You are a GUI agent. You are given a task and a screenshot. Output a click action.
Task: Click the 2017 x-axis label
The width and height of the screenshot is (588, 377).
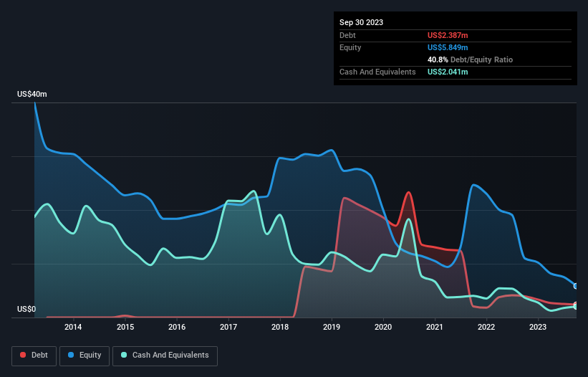click(228, 327)
